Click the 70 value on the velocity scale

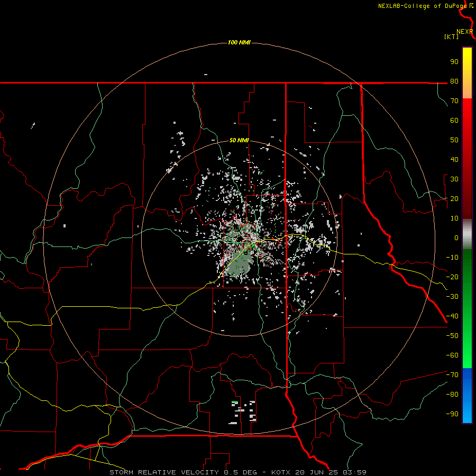454,101
